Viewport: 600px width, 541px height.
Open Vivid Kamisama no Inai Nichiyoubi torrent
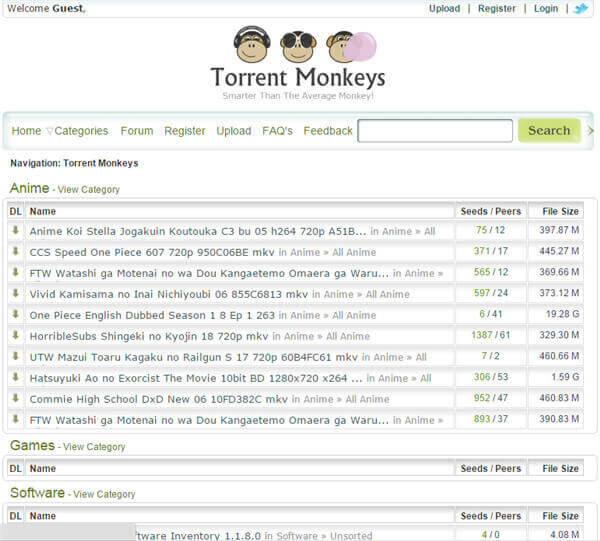[x=169, y=294]
